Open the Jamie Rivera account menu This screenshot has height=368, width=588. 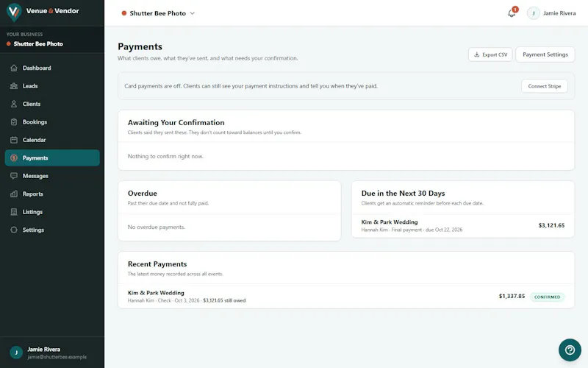(x=552, y=13)
